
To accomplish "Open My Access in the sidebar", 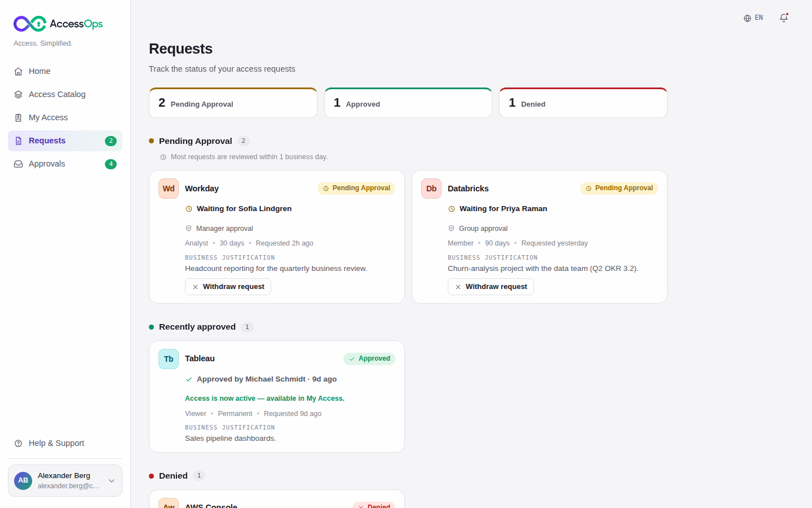I will coord(65,117).
